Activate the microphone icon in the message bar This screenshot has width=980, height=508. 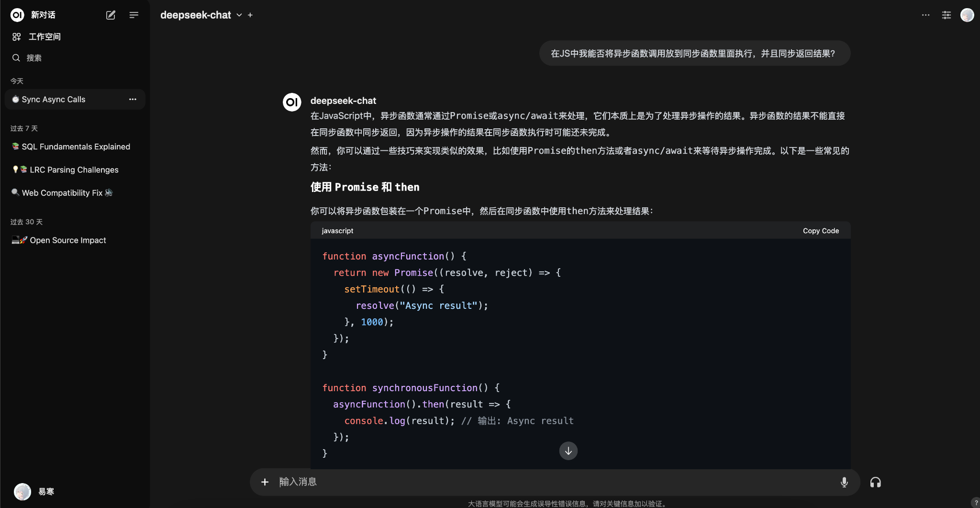click(x=844, y=482)
